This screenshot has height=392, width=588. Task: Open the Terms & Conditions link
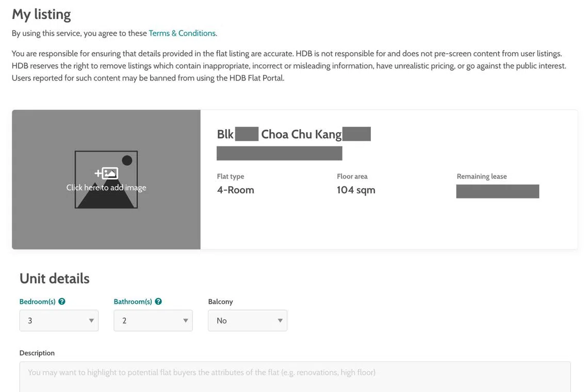(183, 33)
